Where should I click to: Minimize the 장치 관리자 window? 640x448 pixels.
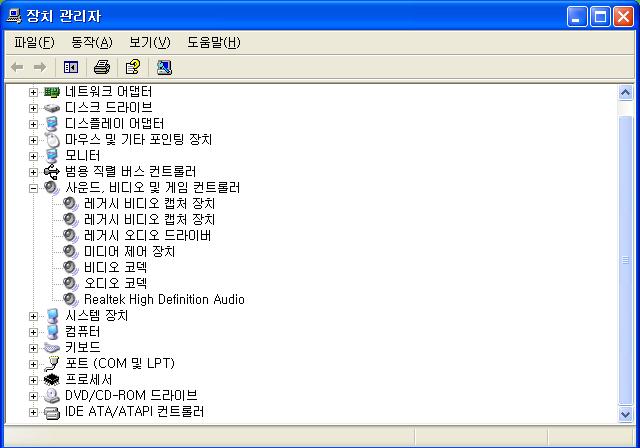[577, 17]
